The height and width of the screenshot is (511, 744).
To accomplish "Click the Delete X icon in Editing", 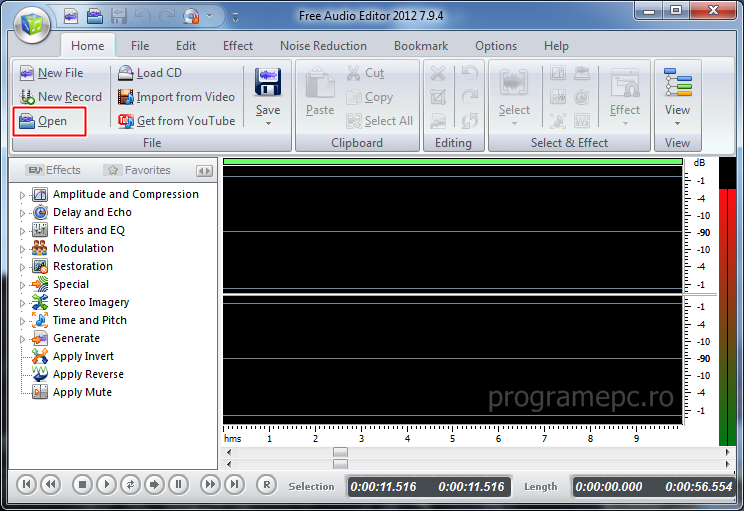I will [x=438, y=73].
